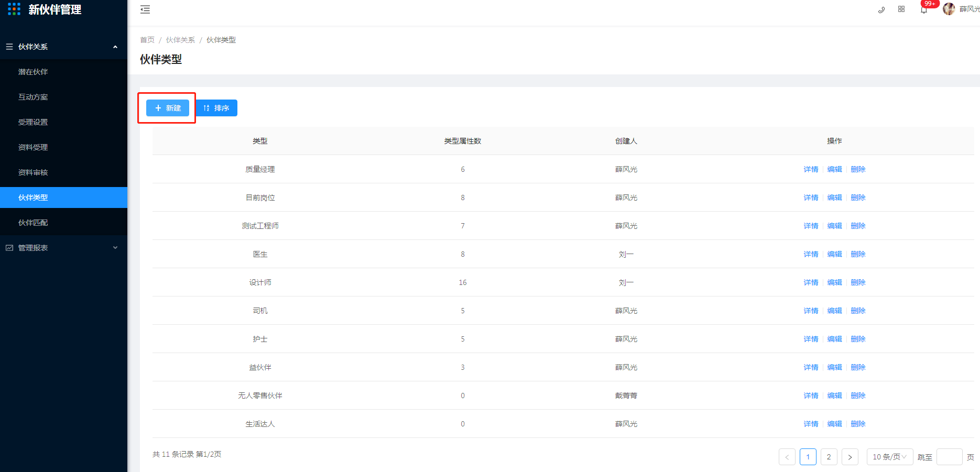Viewport: 980px width, 472px height.
Task: Click the 类型 column header
Action: (260, 141)
